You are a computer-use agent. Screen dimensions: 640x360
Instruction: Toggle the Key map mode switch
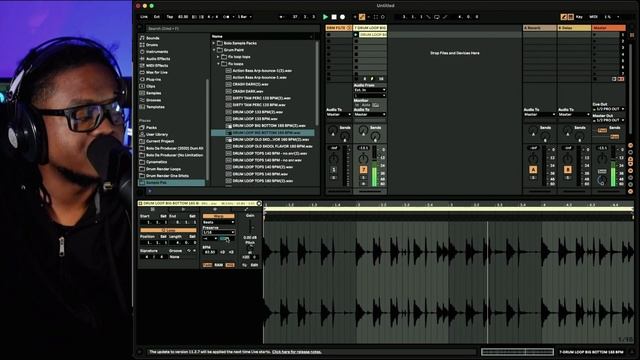579,17
